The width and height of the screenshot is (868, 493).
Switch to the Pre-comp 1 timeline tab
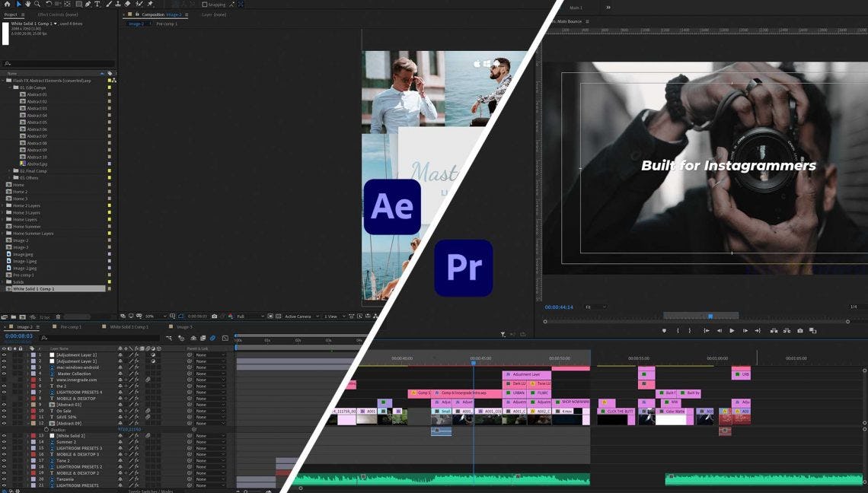coord(71,327)
